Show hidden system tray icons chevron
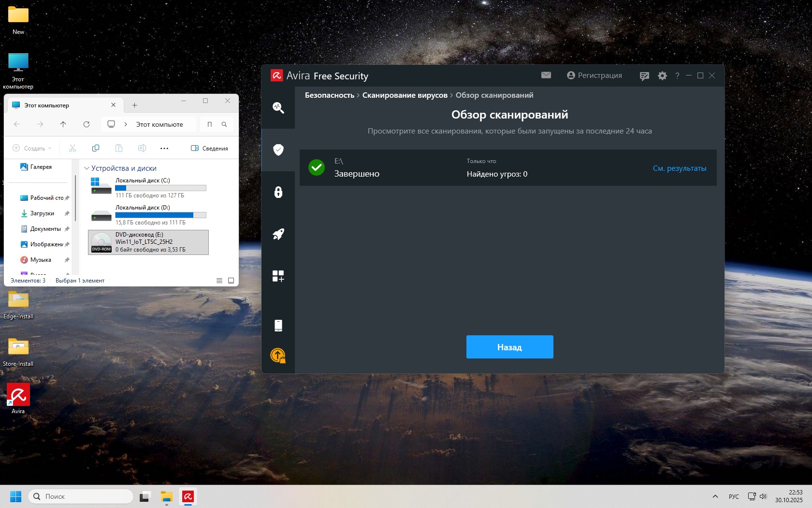The image size is (812, 508). [715, 496]
